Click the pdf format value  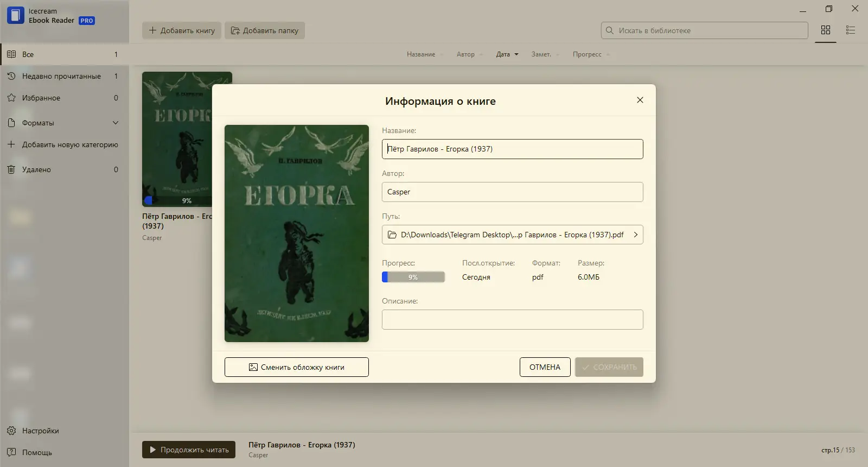pos(538,277)
